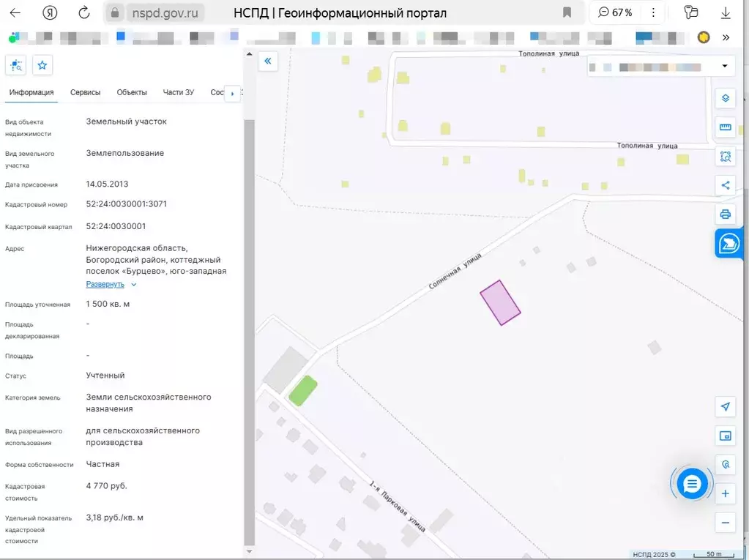This screenshot has width=749, height=560.
Task: Click the area value 1 500 кв. м
Action: point(108,304)
